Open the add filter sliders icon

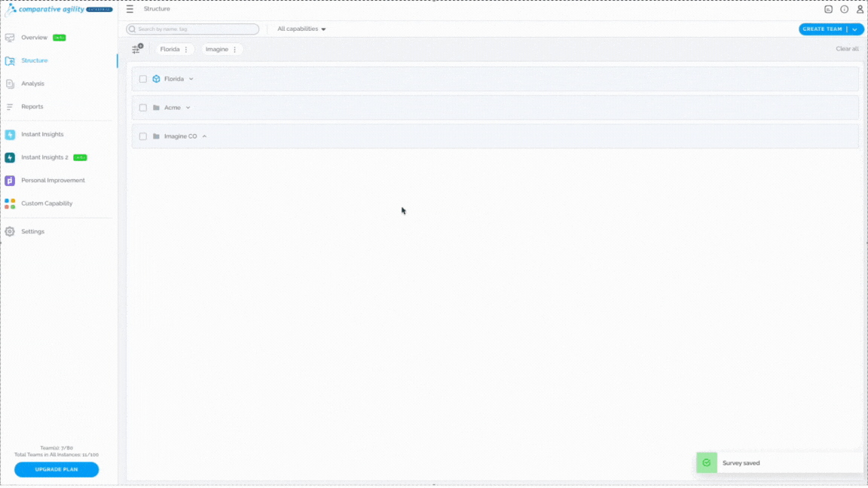[137, 49]
